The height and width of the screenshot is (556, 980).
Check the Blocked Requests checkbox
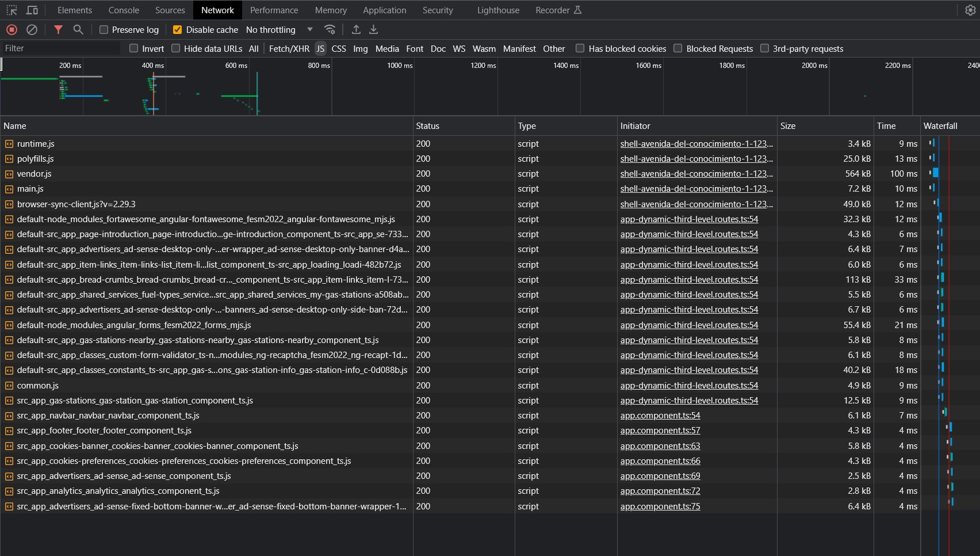[x=677, y=48]
